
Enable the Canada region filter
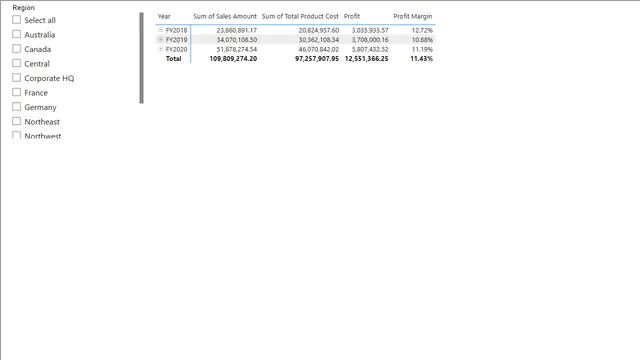[x=16, y=49]
